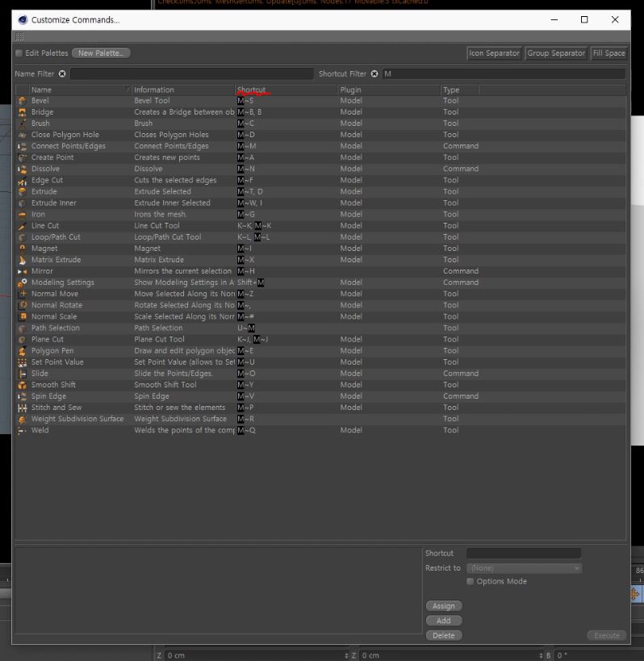Focus the Shortcut Filter input field
Viewport: 644px width, 661px height.
[504, 73]
